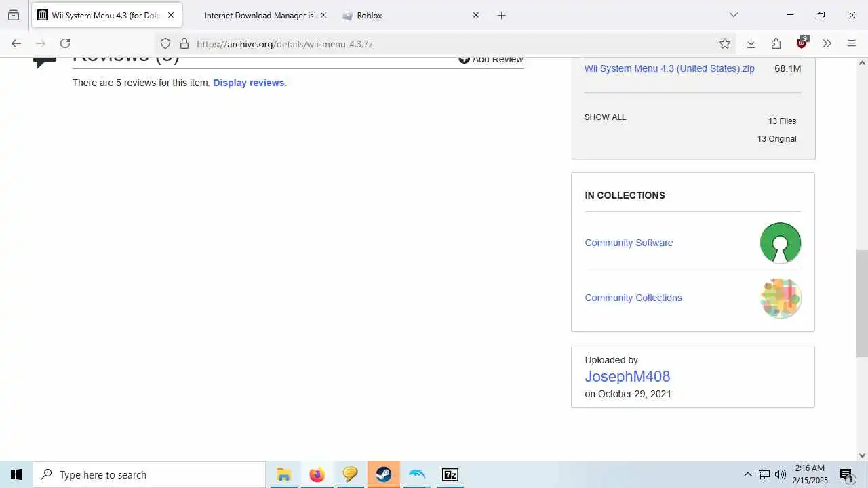Open the network status tray icon
This screenshot has height=488, width=868.
click(x=764, y=474)
